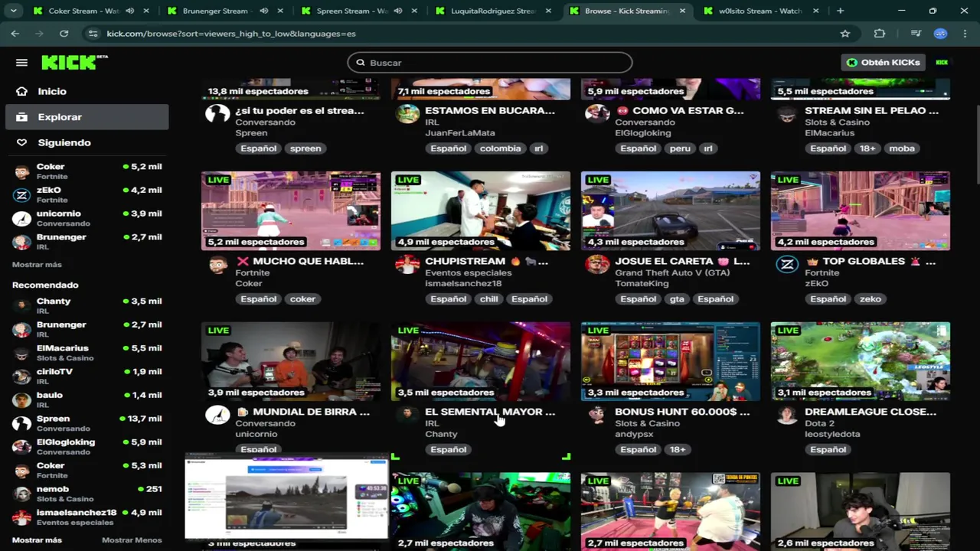The width and height of the screenshot is (980, 551).
Task: Click the ismaelsanchez18 avatar beside CHUPISTREAM
Action: (x=407, y=266)
